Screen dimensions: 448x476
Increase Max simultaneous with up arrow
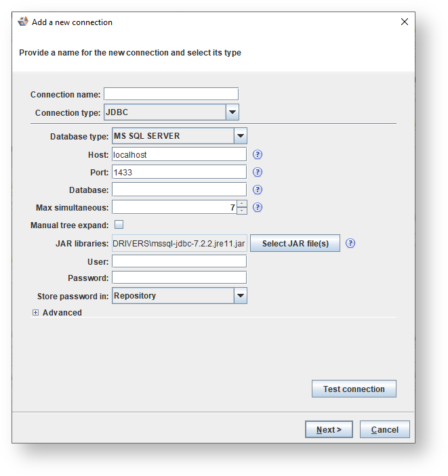(x=242, y=204)
